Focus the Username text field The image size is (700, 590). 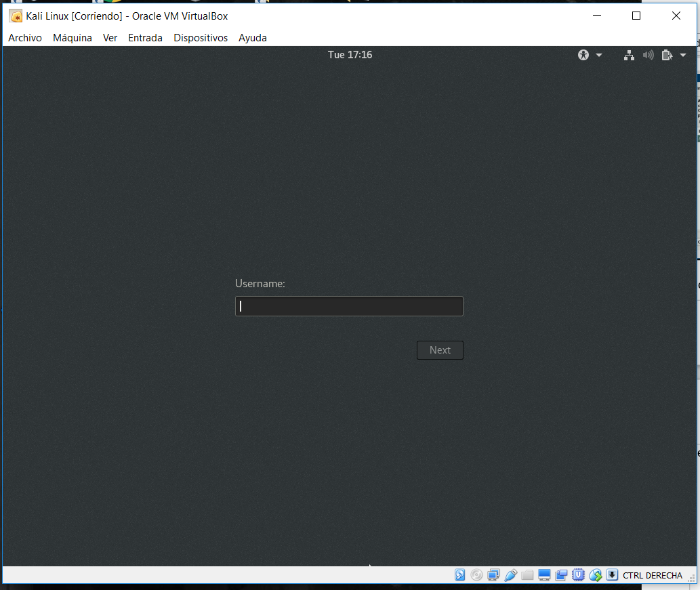(349, 306)
